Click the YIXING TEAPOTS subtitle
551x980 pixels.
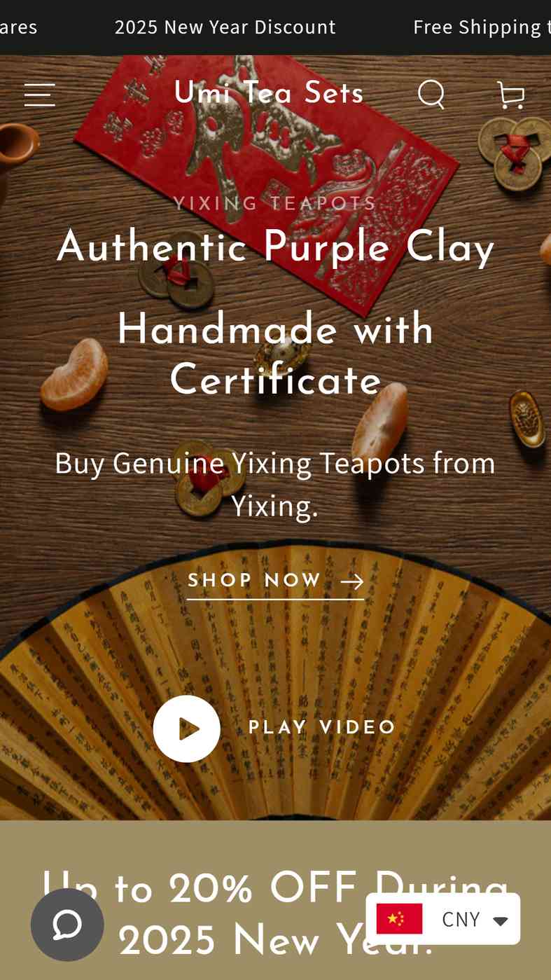pyautogui.click(x=275, y=203)
